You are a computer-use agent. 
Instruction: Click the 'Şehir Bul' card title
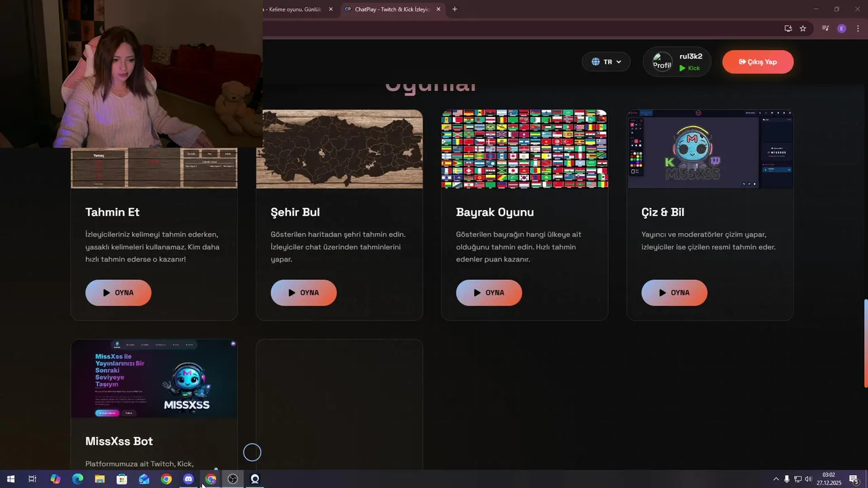(295, 212)
